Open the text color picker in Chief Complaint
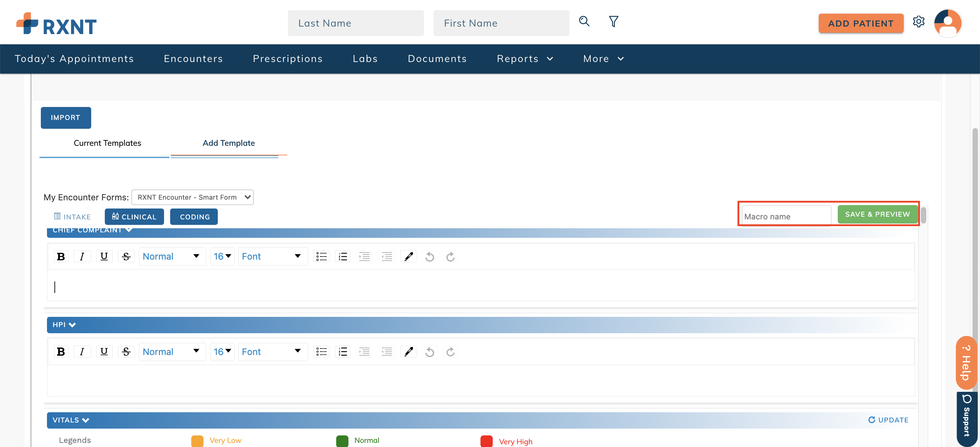This screenshot has height=447, width=980. [409, 256]
